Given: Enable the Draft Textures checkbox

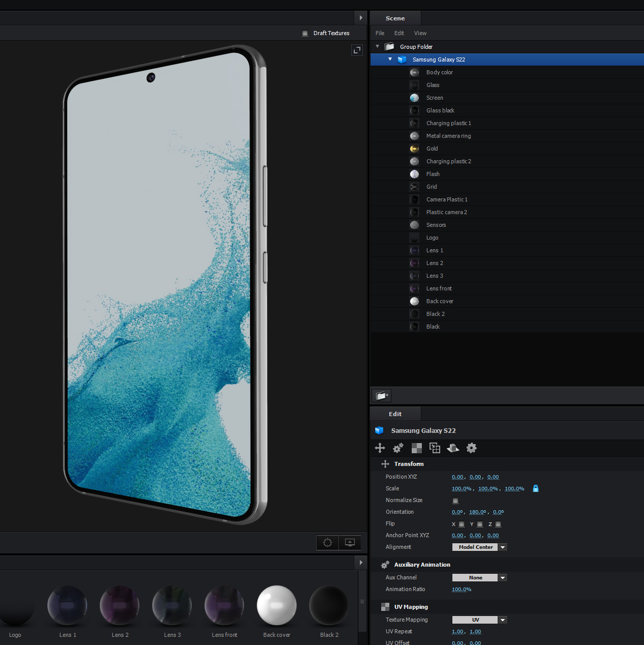Looking at the screenshot, I should coord(305,33).
